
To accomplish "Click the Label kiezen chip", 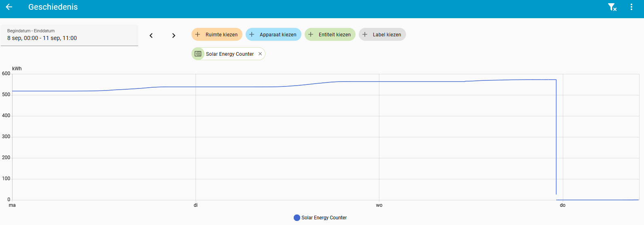I will (x=382, y=34).
